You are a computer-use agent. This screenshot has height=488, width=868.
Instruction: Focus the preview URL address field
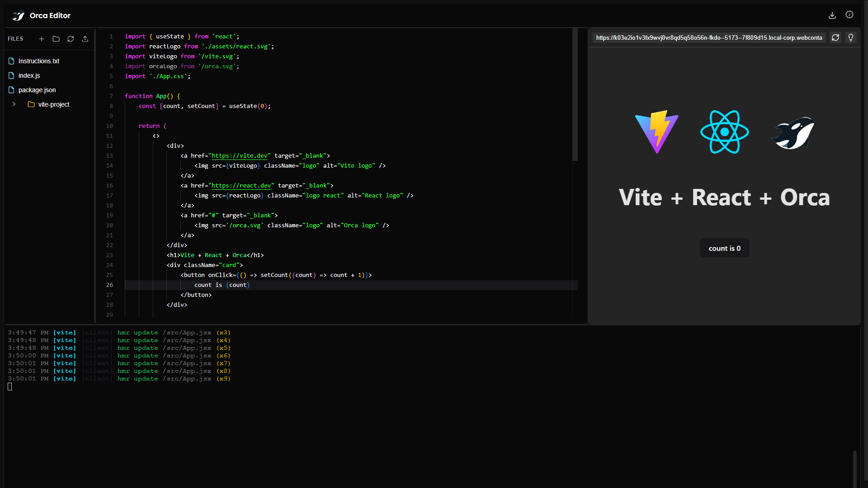(709, 38)
